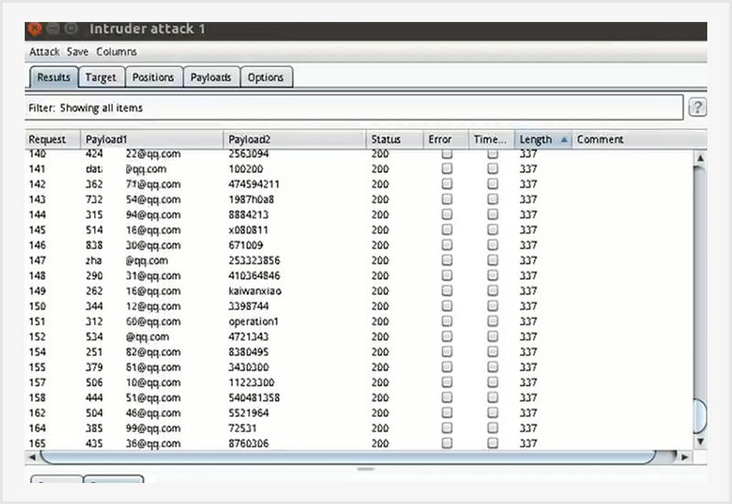This screenshot has width=732, height=504.
Task: Toggle Timeout checkbox for request 145
Action: (x=493, y=230)
